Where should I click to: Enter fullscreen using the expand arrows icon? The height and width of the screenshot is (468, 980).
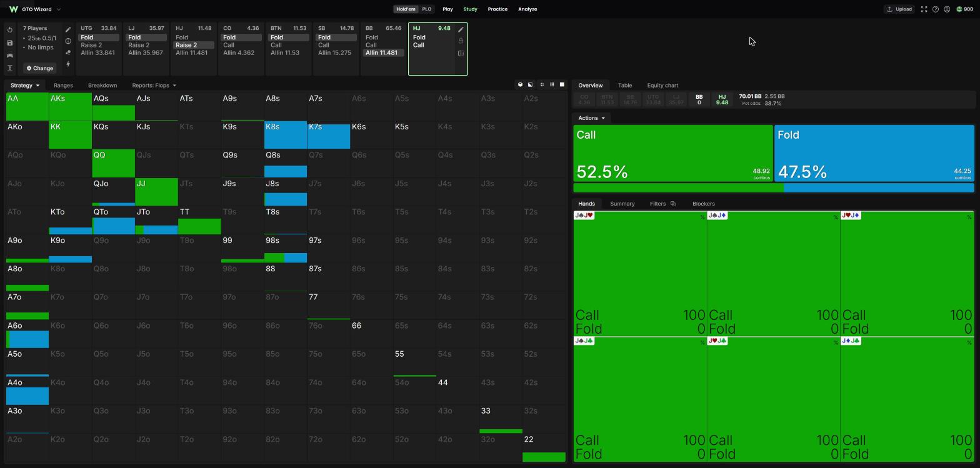coord(924,9)
